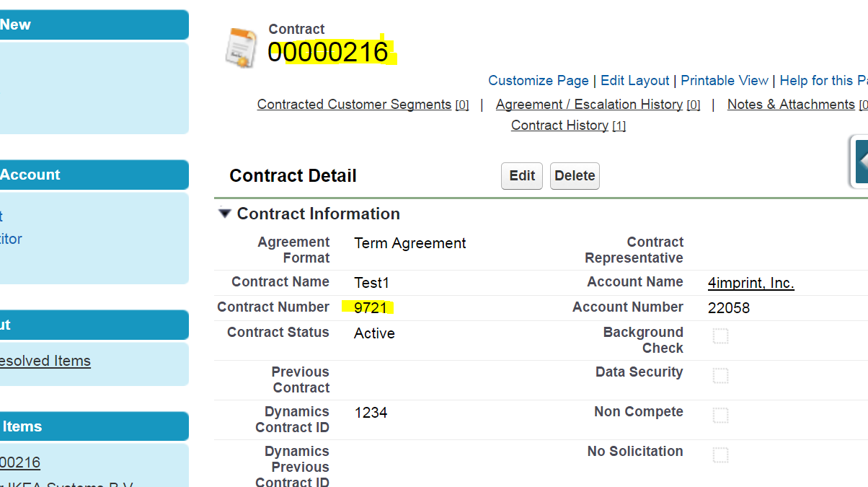Open the Edit Layout link
868x487 pixels.
click(x=634, y=81)
